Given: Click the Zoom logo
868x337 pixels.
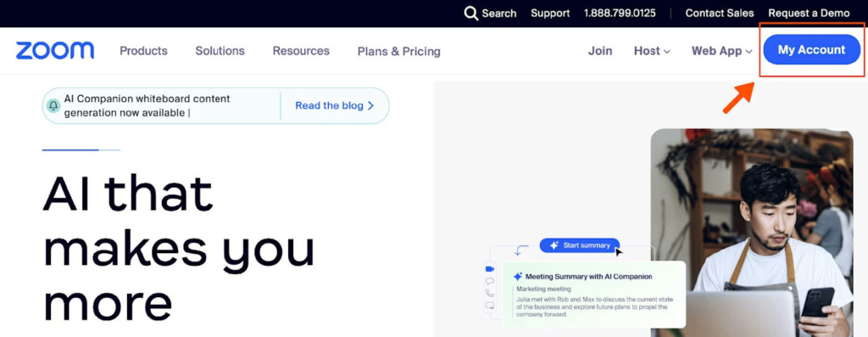Looking at the screenshot, I should coord(55,50).
